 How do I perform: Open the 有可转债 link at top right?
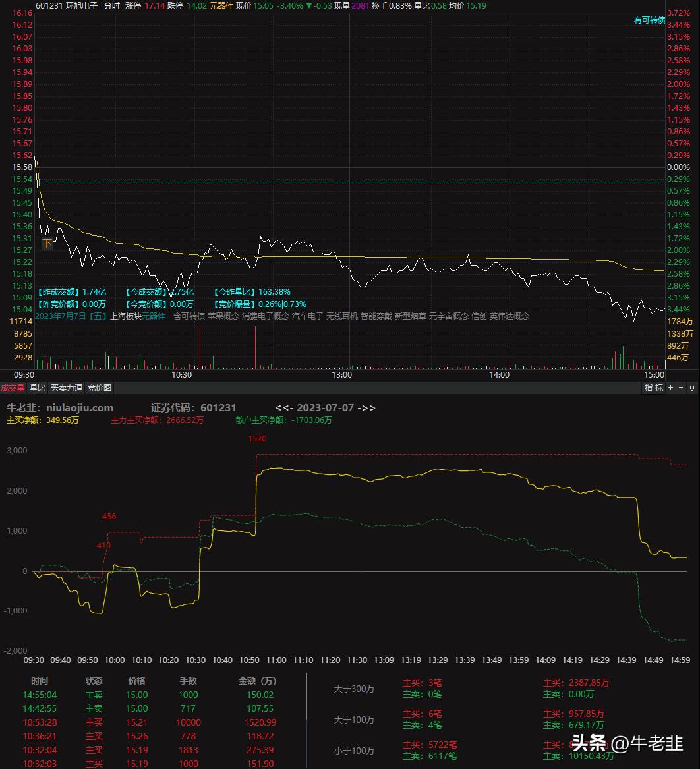[x=650, y=20]
